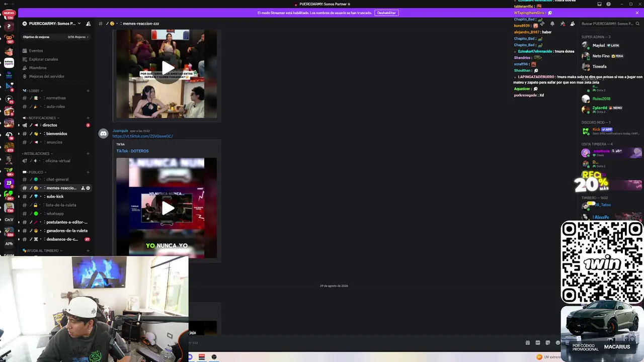Open the PUERCOARMY server dropdown menu

51,24
